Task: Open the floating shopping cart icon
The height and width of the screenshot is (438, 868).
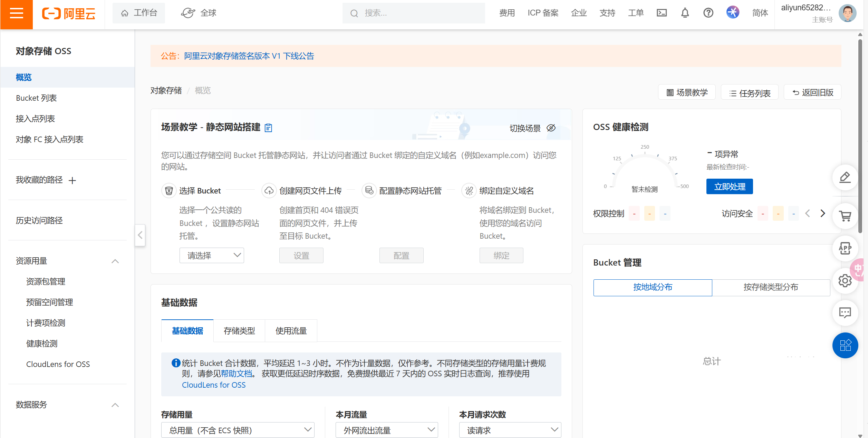Action: (x=845, y=216)
